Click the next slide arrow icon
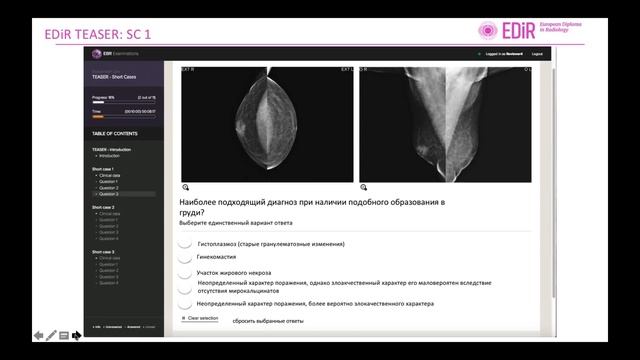Screen dimensions: 640x360 pos(76,336)
